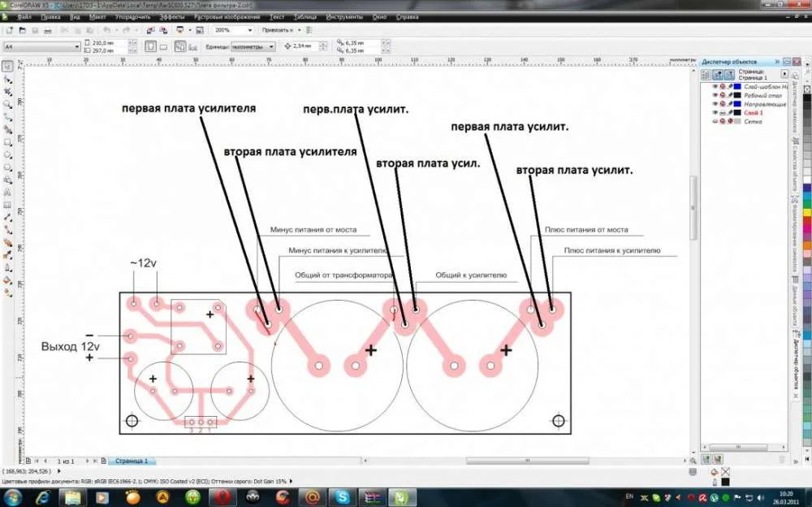Select portrait page orientation
812x507 pixels.
(150, 46)
